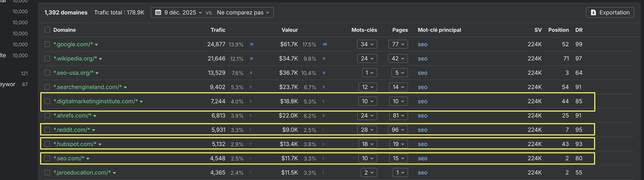
Task: Open the 28 keywords dropdown for reddit.com
Action: click(x=367, y=130)
